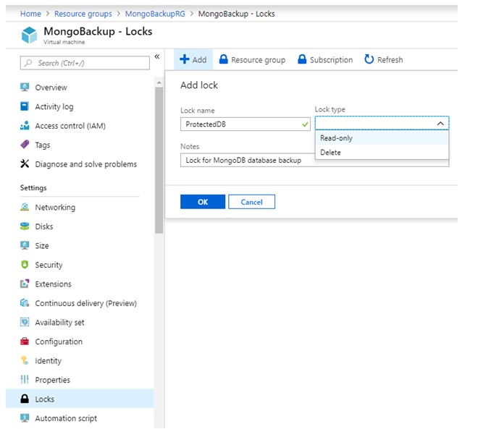Select Read-only lock type option
Image resolution: width=504 pixels, height=429 pixels.
pyautogui.click(x=382, y=138)
